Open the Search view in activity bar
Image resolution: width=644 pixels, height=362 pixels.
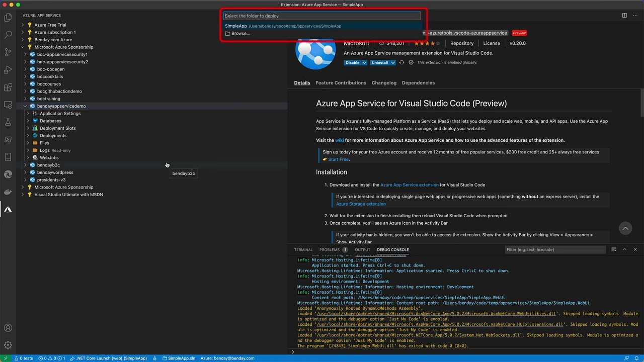[8, 35]
